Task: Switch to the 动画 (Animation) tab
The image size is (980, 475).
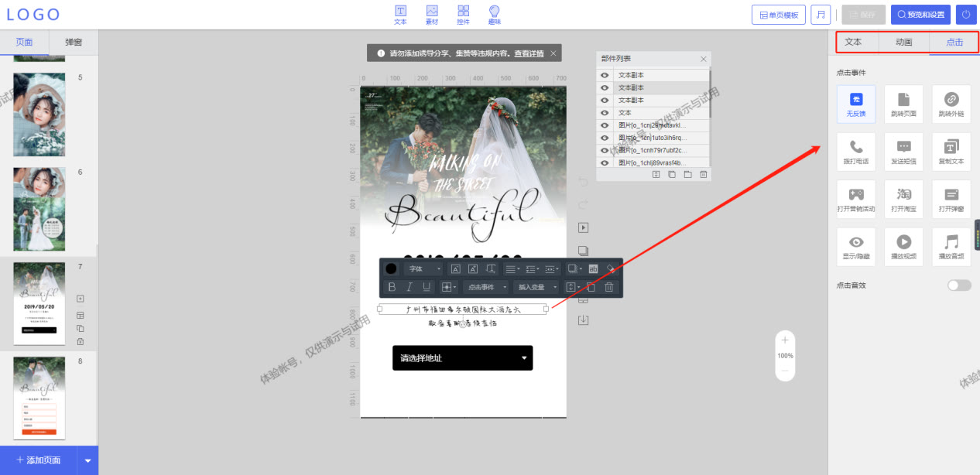Action: click(903, 42)
